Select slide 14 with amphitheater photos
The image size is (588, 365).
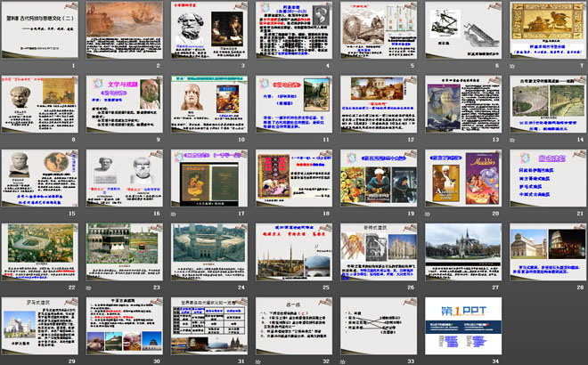point(548,104)
